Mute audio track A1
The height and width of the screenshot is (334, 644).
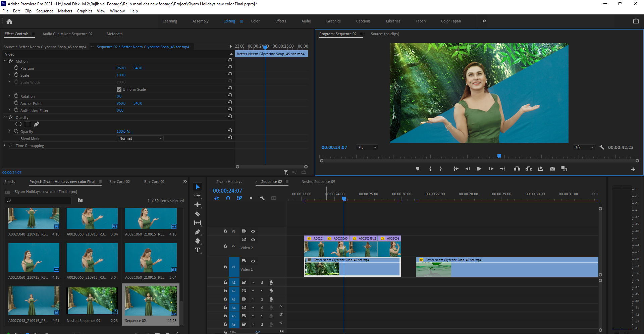pos(253,282)
